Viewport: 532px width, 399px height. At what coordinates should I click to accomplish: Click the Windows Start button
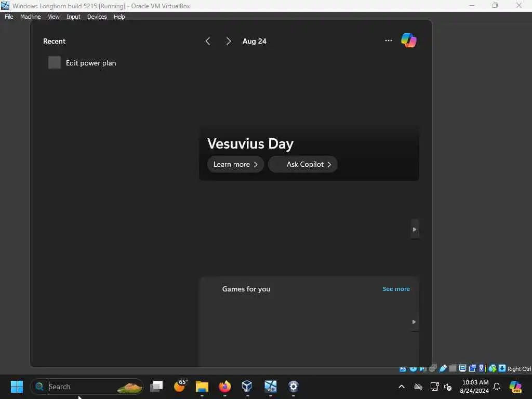17,387
